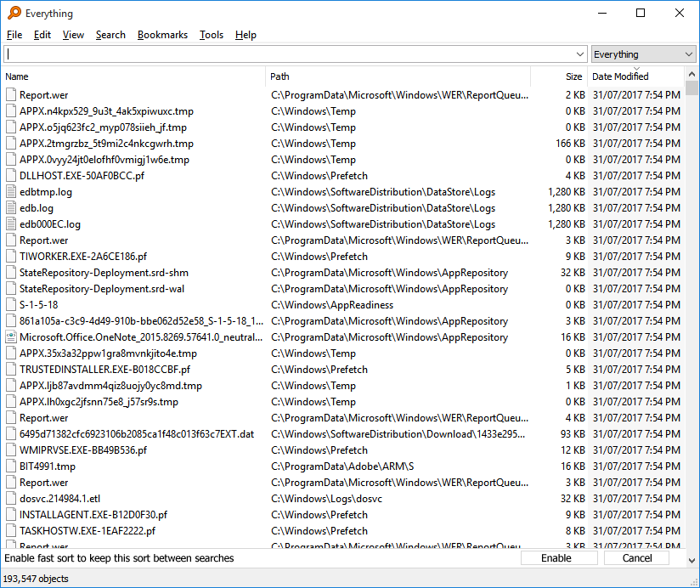
Task: Click the TASKHOSTW.EXE-1EAF2222.pf file icon
Action: (11, 531)
